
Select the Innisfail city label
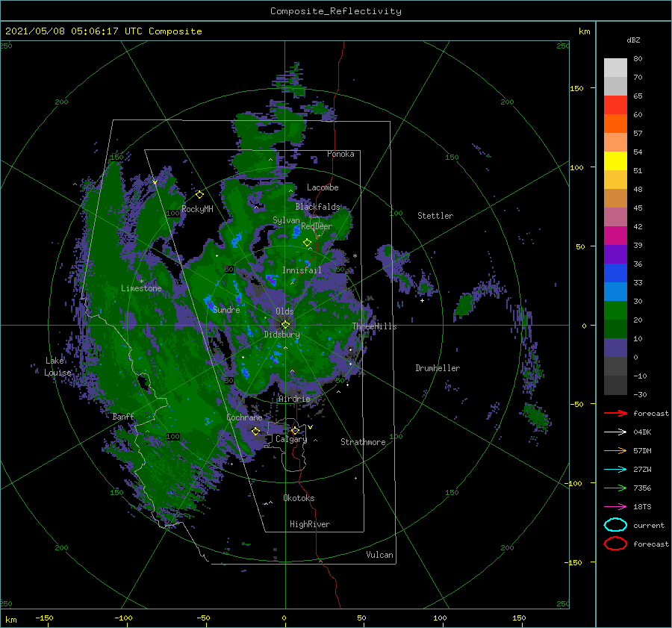(x=302, y=270)
